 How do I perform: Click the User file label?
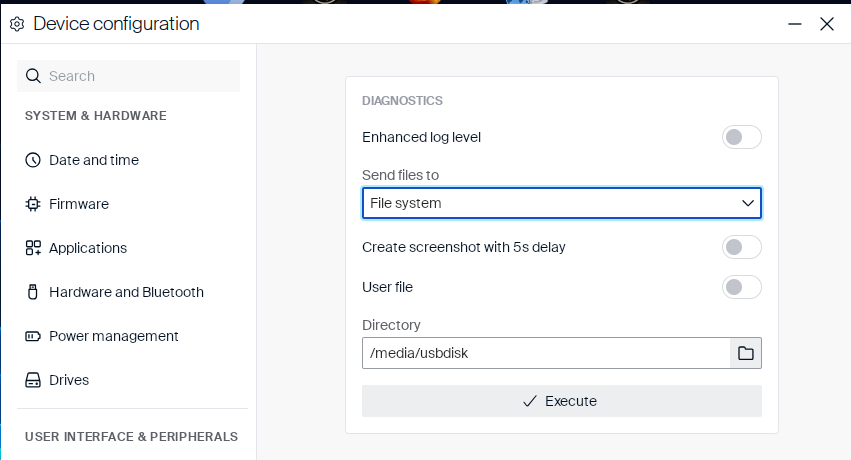[x=388, y=287]
